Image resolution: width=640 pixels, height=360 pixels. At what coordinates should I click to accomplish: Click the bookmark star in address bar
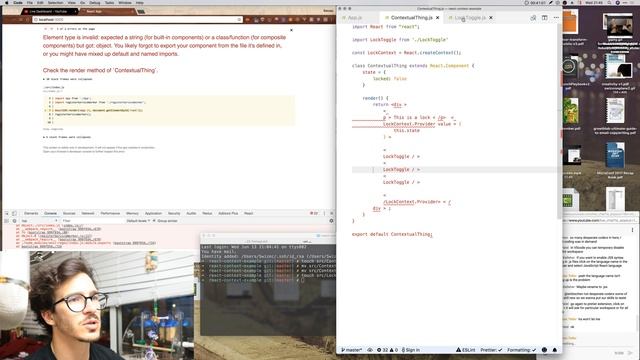pos(239,20)
